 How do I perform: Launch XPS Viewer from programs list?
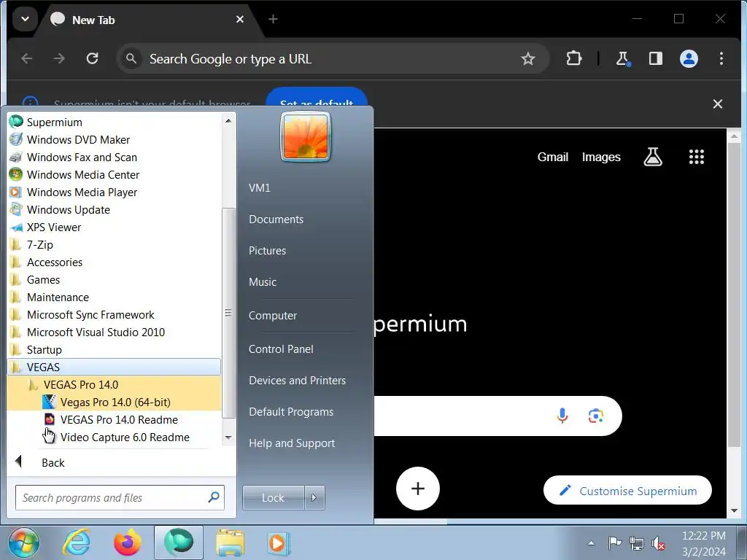[x=115, y=227]
